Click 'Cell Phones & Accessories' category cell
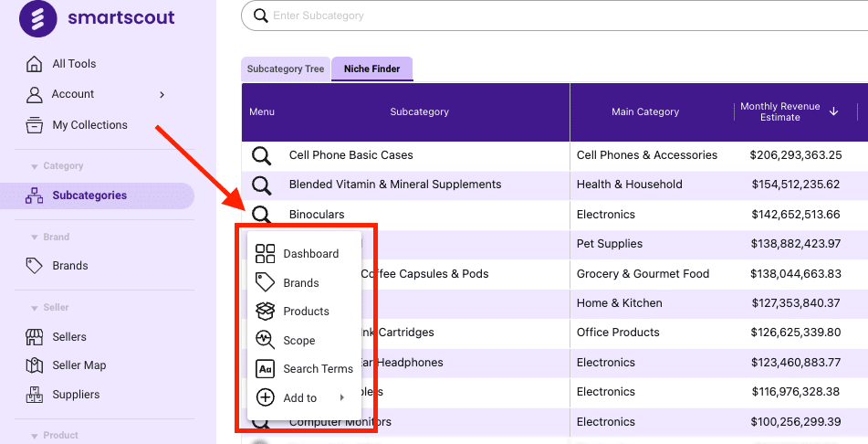This screenshot has height=444, width=868. 647,155
